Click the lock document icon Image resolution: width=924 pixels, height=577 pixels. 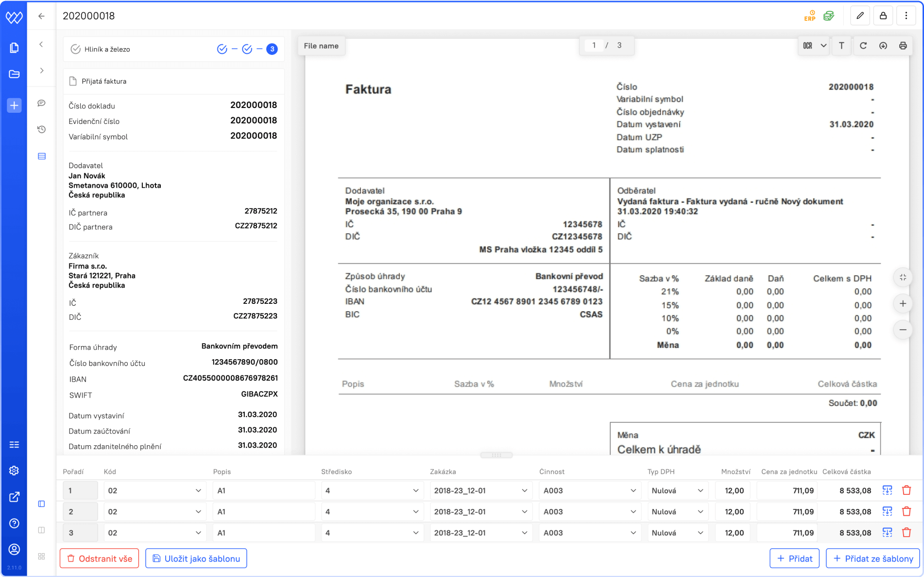pyautogui.click(x=883, y=16)
